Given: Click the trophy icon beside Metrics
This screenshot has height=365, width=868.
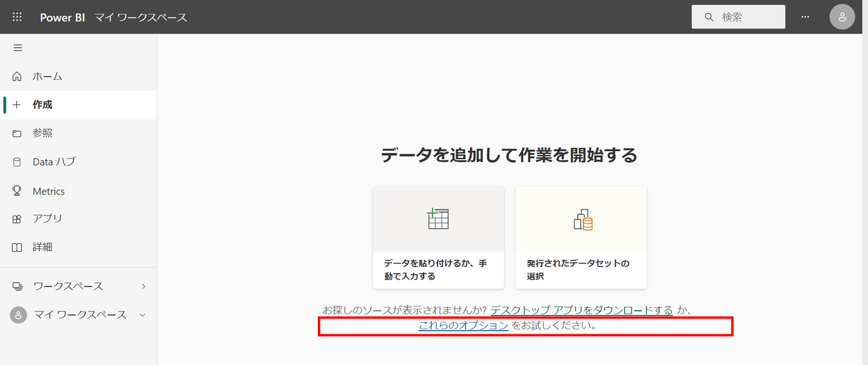Looking at the screenshot, I should 17,190.
